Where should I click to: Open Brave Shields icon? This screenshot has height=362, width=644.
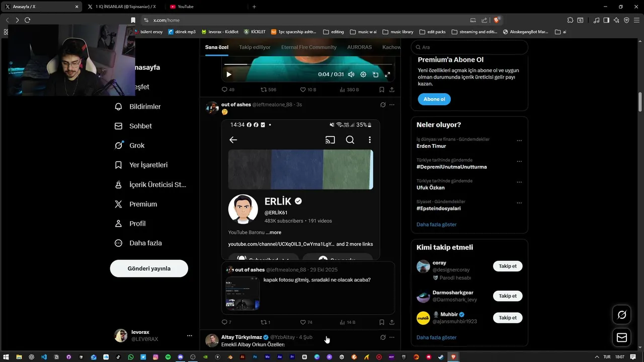coord(497,20)
